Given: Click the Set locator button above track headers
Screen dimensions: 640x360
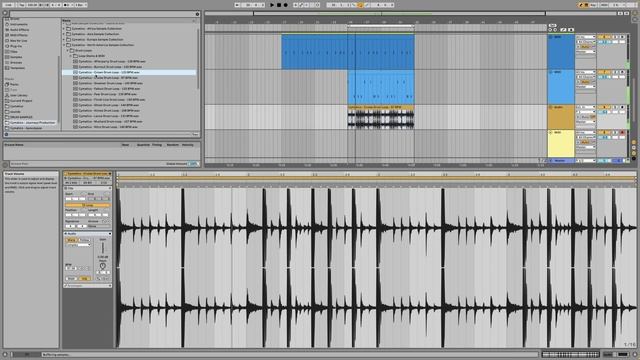Looking at the screenshot, I should 552,25.
